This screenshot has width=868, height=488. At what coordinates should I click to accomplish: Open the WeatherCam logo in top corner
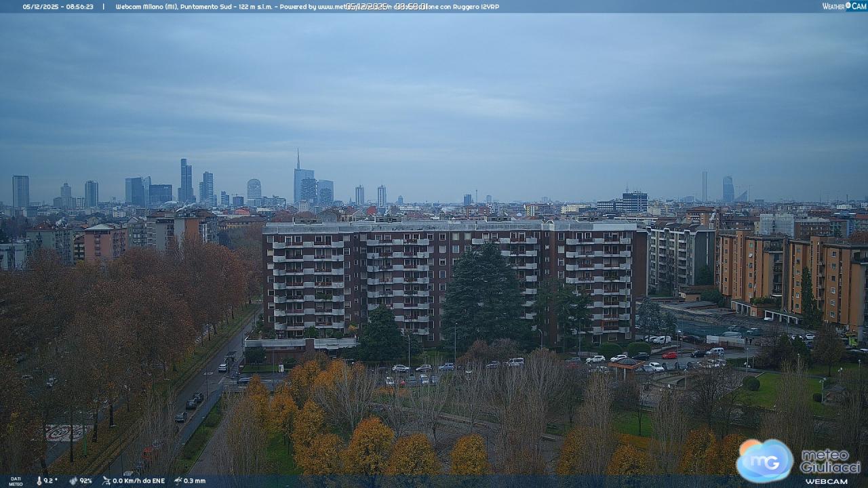pos(844,6)
